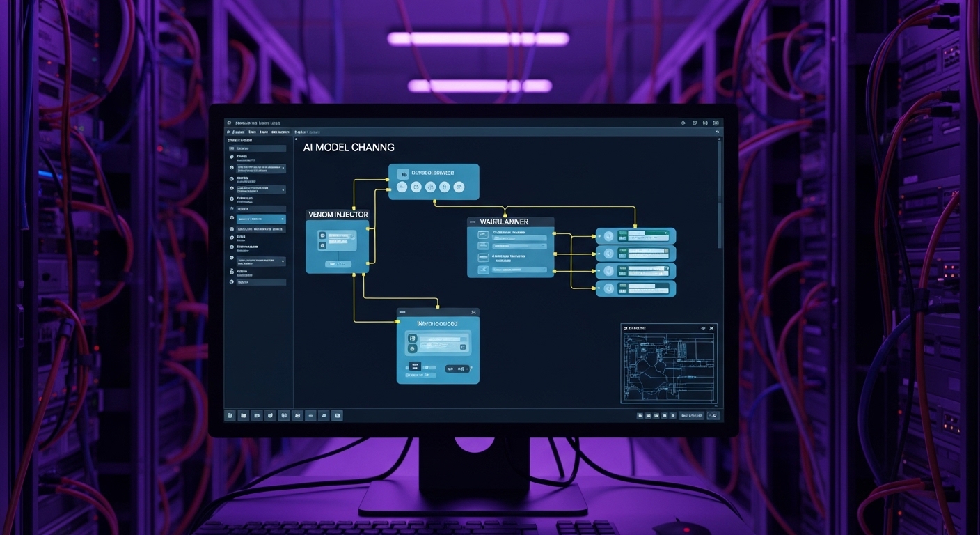Open the export icon at the bottom toolbar's right end

pos(712,416)
